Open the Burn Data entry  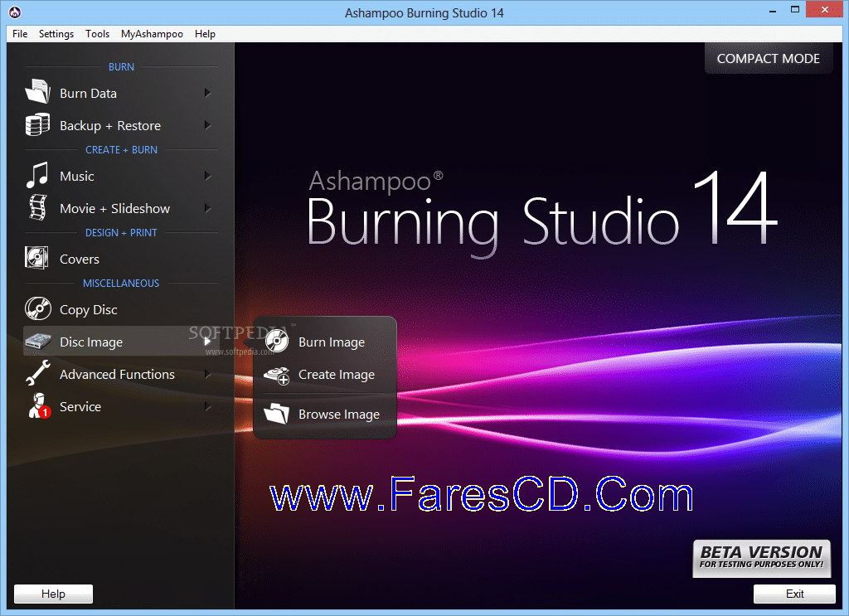[121, 93]
